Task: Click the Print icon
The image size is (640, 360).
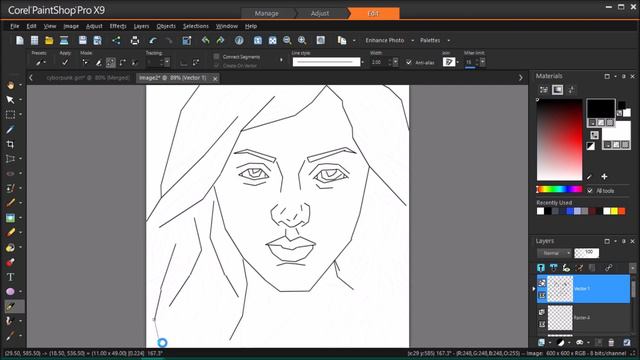Action: point(135,40)
